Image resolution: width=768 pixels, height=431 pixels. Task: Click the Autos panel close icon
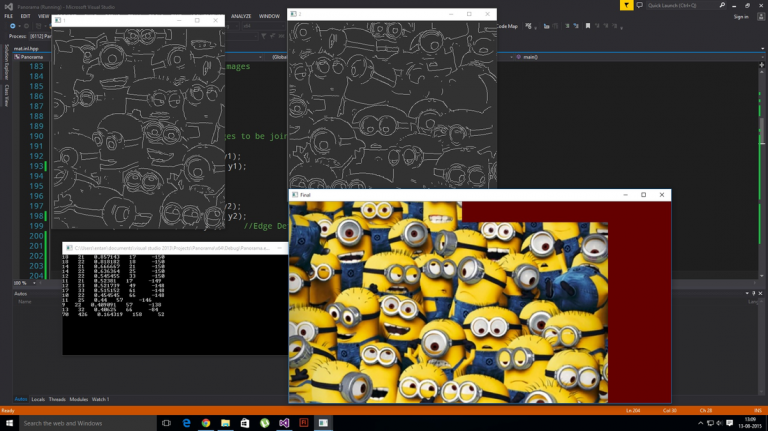[761, 293]
